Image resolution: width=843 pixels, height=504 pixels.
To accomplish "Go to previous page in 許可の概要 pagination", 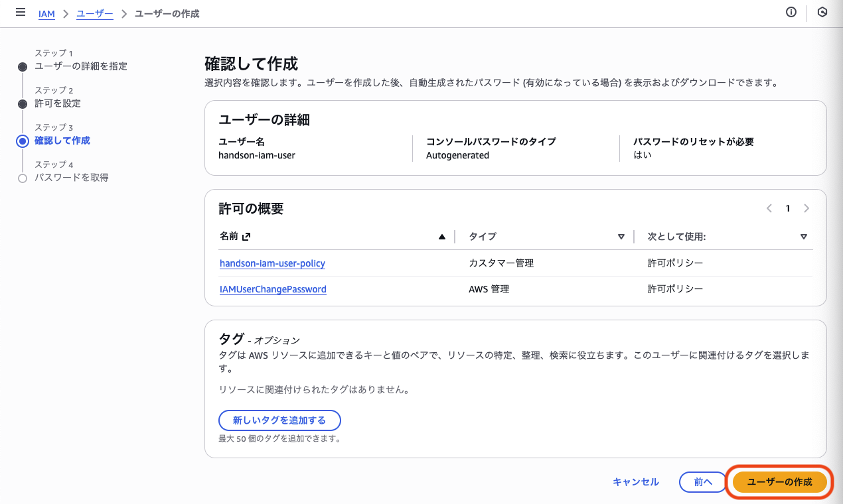I will 769,208.
